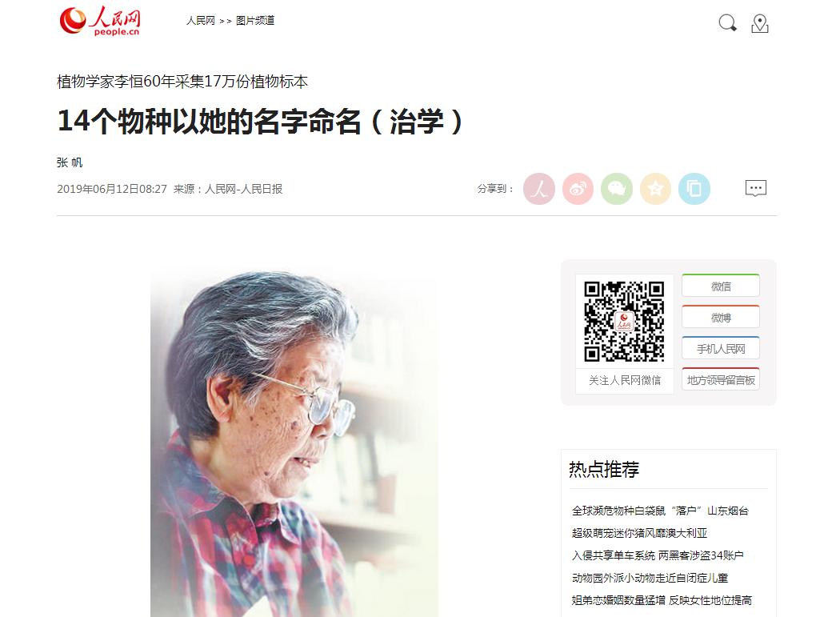The width and height of the screenshot is (840, 617).
Task: Select the 微博 tab button
Action: pos(721,317)
